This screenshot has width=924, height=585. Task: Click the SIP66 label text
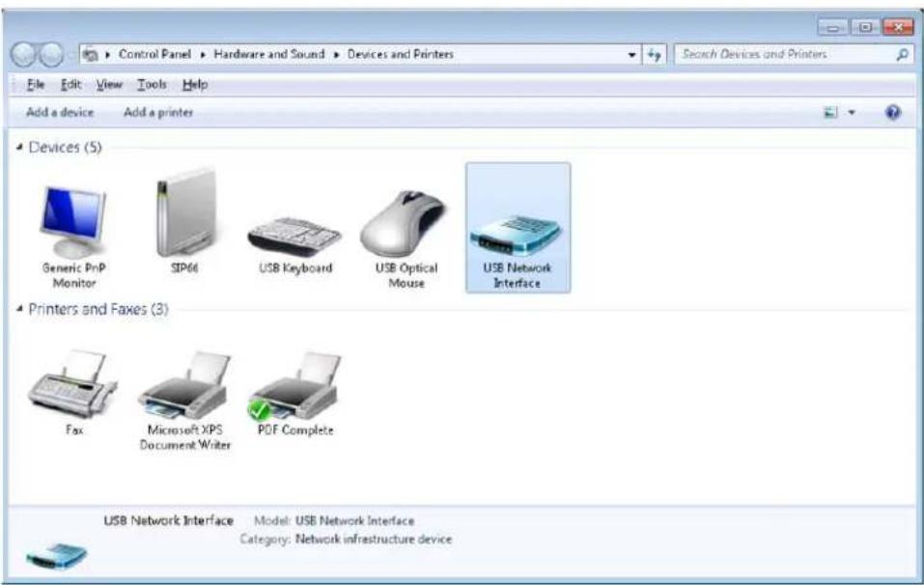[184, 268]
